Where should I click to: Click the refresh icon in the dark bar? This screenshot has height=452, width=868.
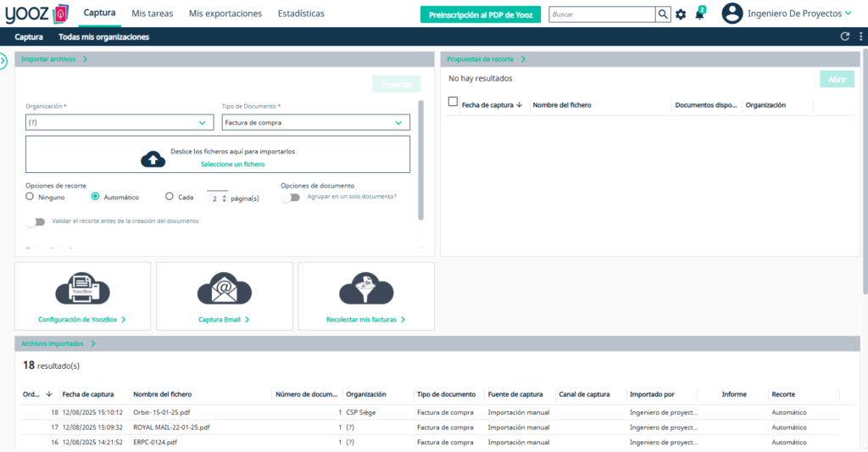click(x=845, y=36)
